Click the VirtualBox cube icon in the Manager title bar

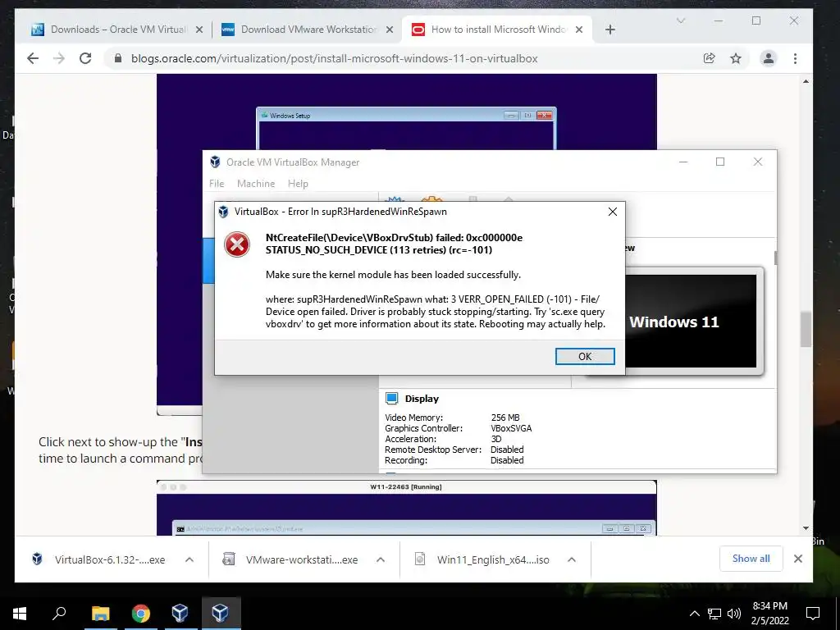(215, 162)
